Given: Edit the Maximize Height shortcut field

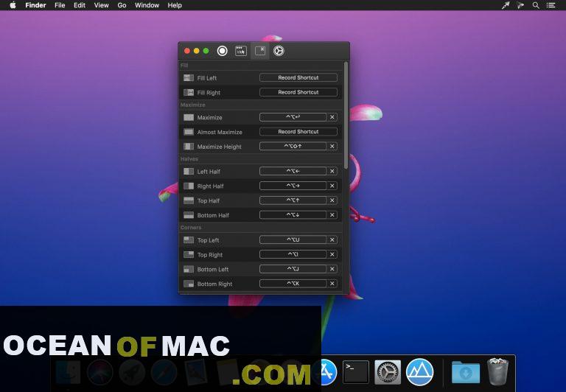Looking at the screenshot, I should point(293,146).
